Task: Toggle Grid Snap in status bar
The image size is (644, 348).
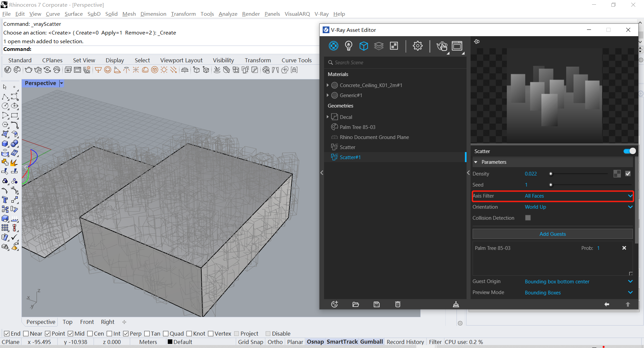Action: coord(251,342)
